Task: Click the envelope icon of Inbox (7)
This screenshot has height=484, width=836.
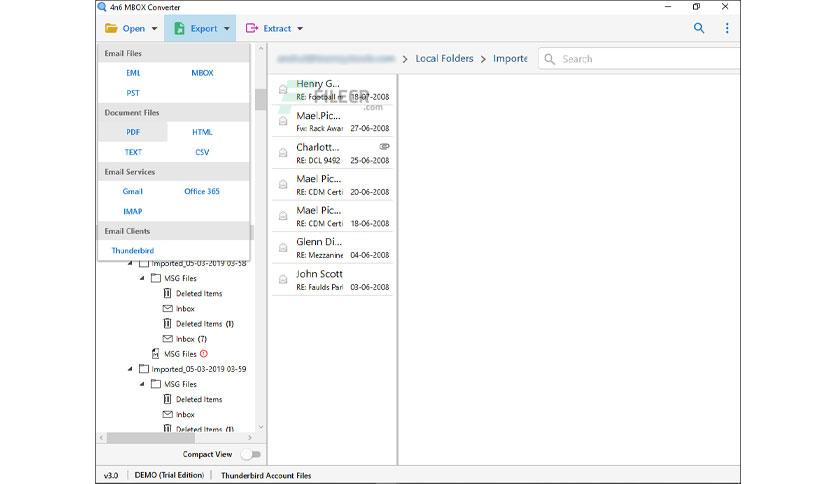Action: [167, 338]
